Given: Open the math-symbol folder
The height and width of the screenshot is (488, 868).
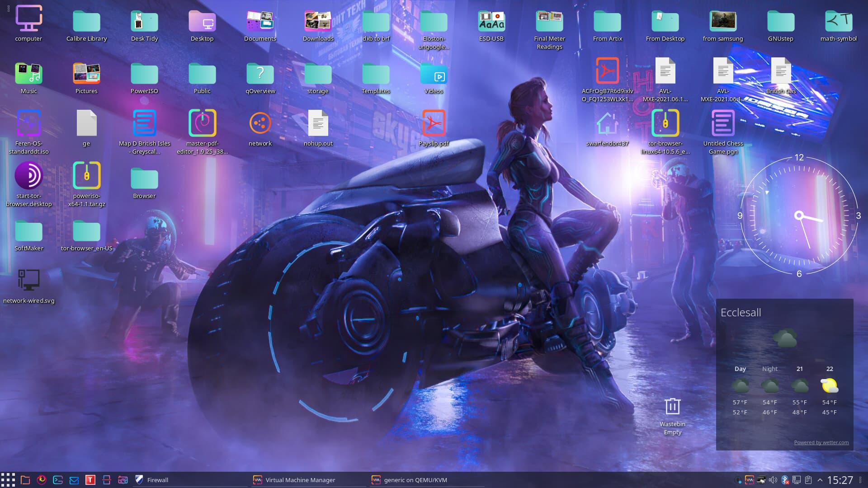Looking at the screenshot, I should click(x=839, y=26).
